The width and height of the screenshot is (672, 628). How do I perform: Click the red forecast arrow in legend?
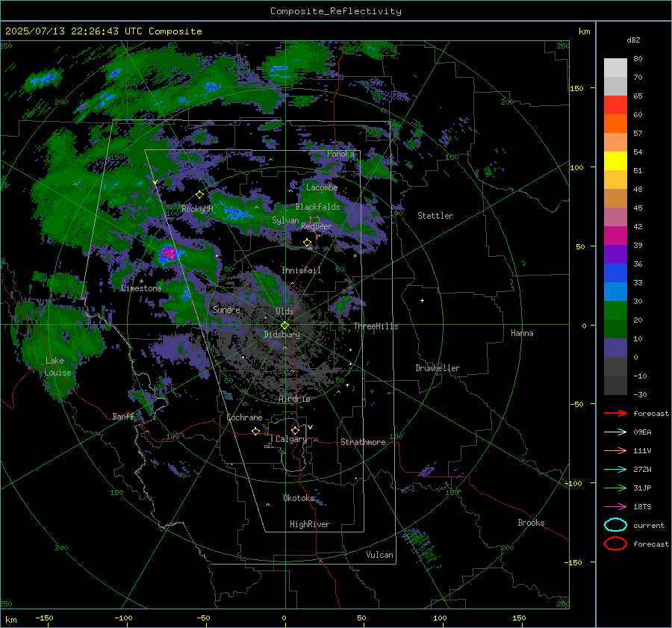[615, 413]
